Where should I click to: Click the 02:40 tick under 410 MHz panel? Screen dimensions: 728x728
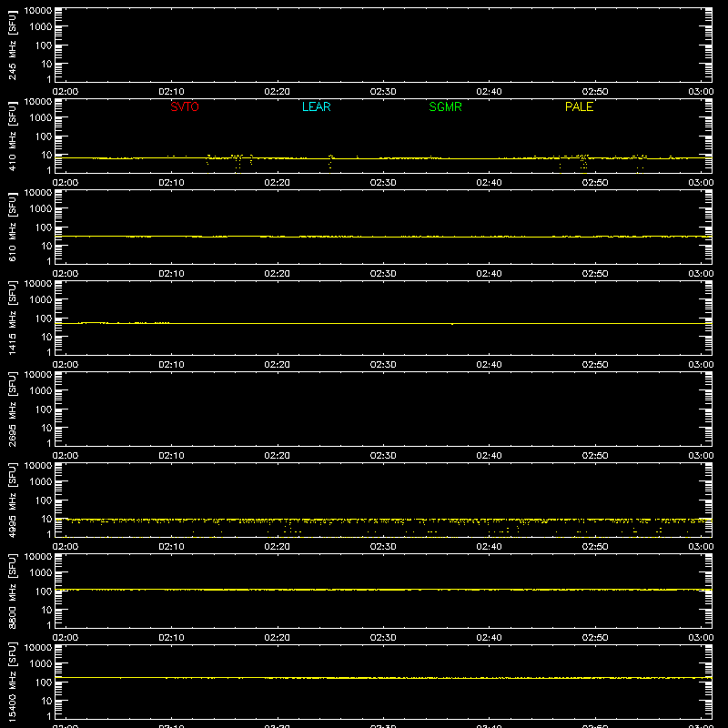pyautogui.click(x=489, y=183)
